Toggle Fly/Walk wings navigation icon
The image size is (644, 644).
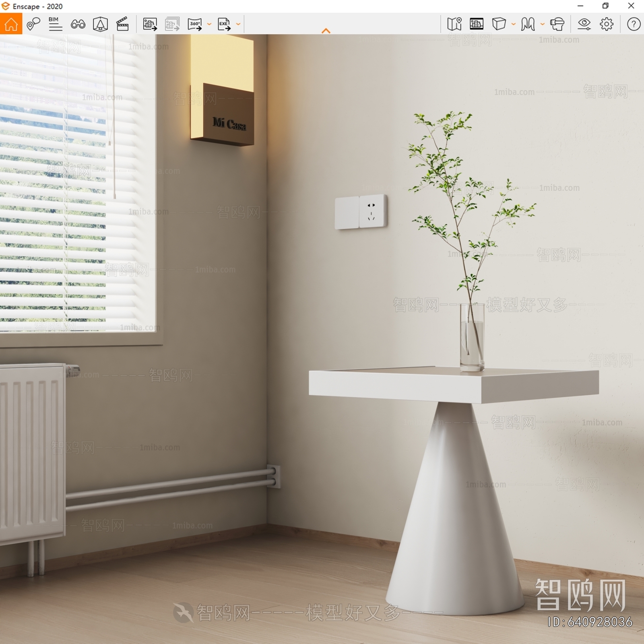click(x=528, y=24)
